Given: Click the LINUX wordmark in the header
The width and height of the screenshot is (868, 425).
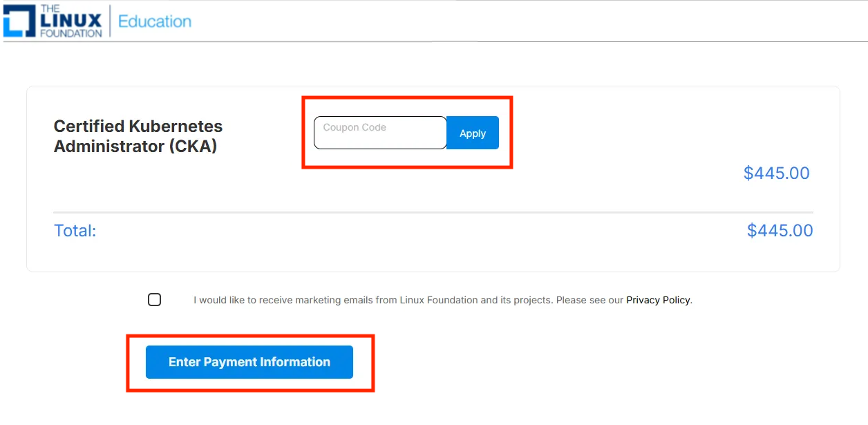Looking at the screenshot, I should click(71, 21).
